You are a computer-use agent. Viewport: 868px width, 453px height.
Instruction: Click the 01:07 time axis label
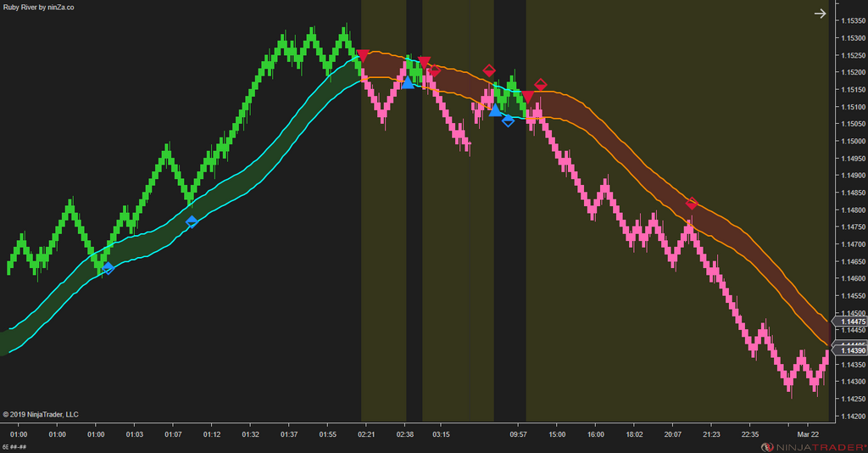(173, 434)
